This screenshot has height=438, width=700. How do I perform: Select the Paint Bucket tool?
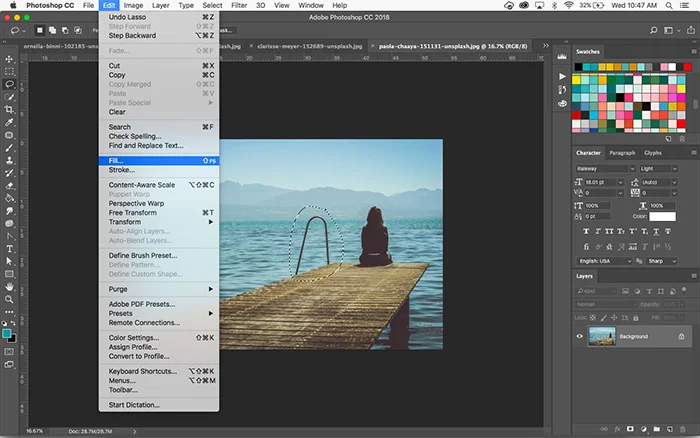click(x=9, y=198)
